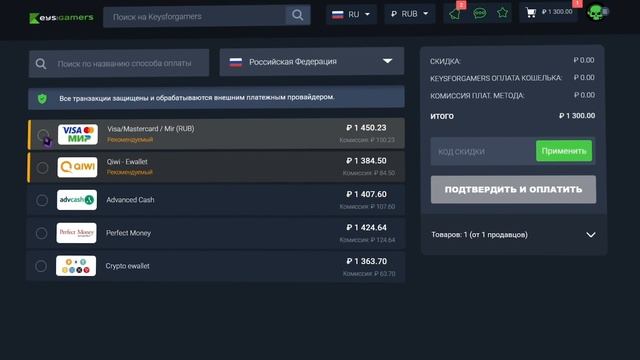Click the ₽ 1 407.60 price

[366, 194]
